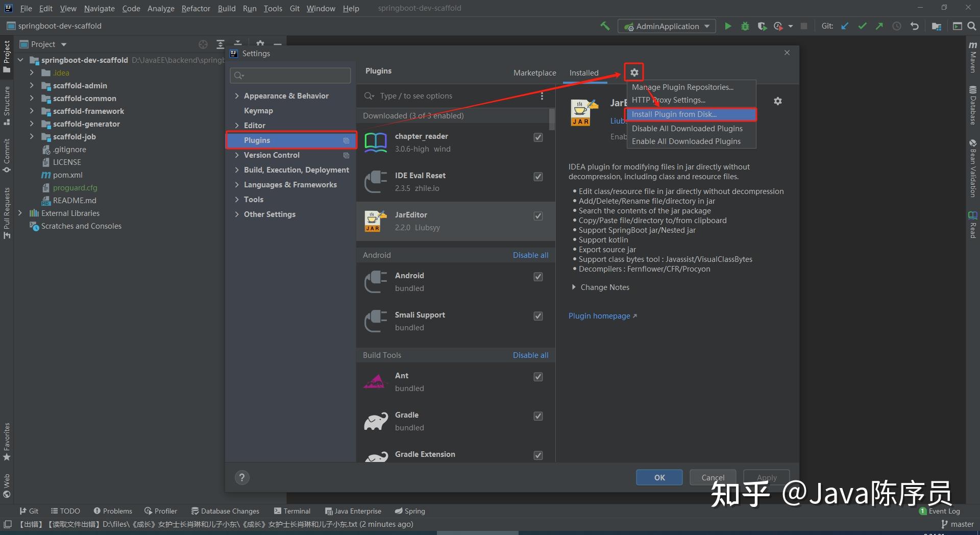Run the AdminApplication with the green play icon
The height and width of the screenshot is (535, 980).
coord(727,26)
